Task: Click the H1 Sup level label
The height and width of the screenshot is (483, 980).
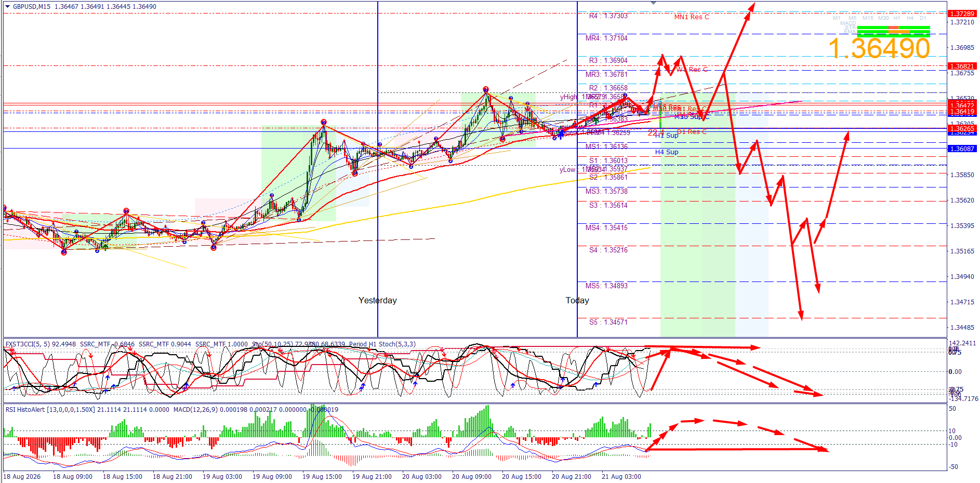Action: click(667, 136)
